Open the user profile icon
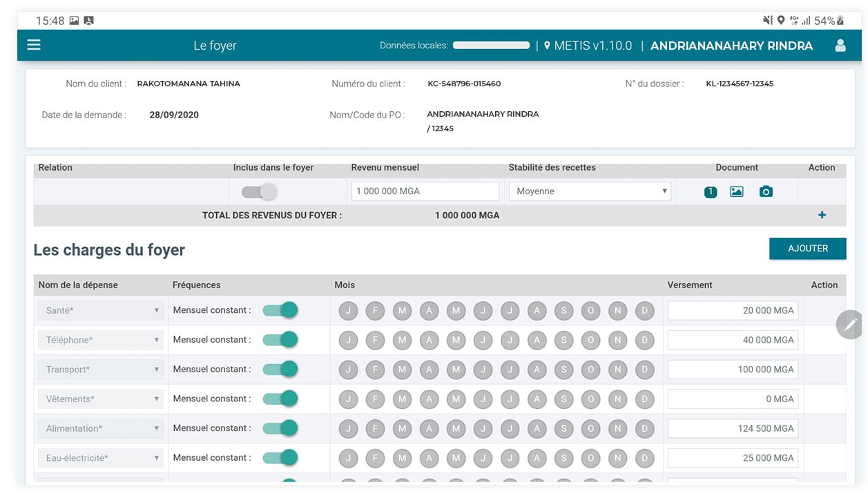The image size is (868, 496). [840, 46]
